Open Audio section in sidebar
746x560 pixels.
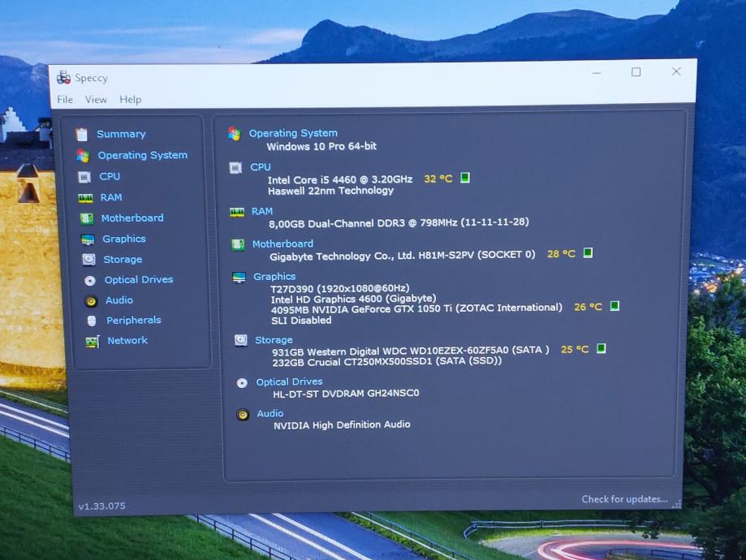tap(119, 300)
